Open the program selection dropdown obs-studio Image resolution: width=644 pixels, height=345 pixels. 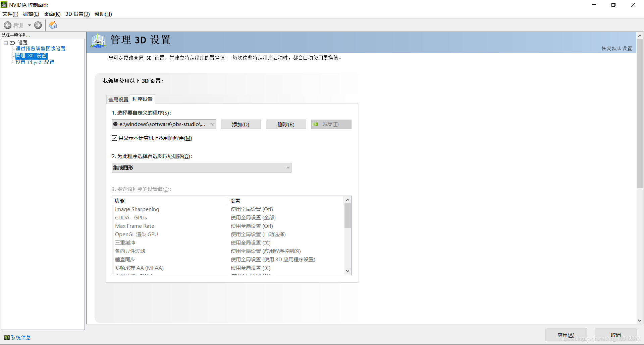coord(164,124)
